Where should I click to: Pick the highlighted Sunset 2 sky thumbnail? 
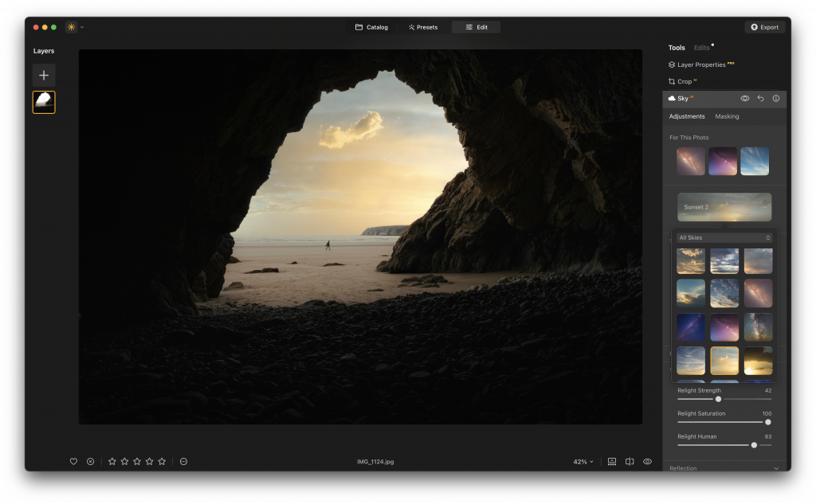pos(724,361)
